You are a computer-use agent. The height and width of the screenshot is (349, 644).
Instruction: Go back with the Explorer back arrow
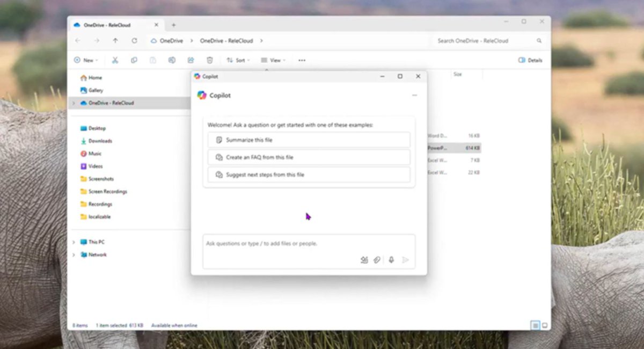coord(78,41)
